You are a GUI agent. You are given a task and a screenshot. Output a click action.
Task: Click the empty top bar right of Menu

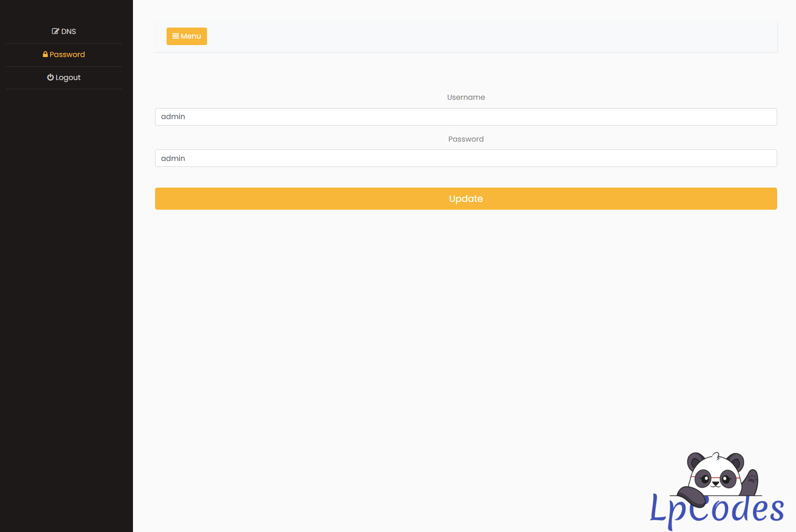(483, 36)
